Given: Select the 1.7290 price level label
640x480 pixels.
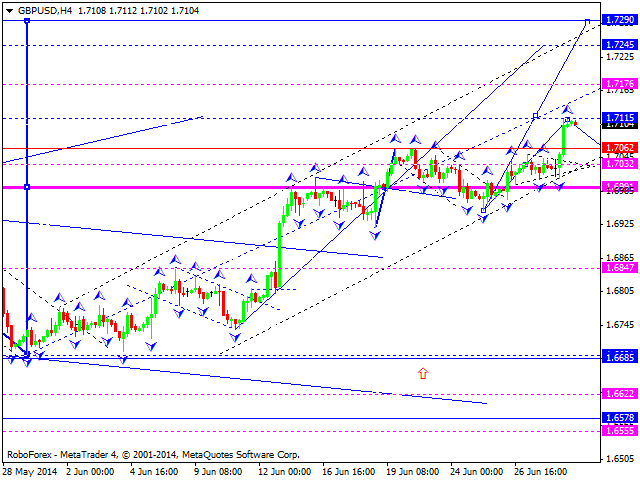Looking at the screenshot, I should pos(620,20).
